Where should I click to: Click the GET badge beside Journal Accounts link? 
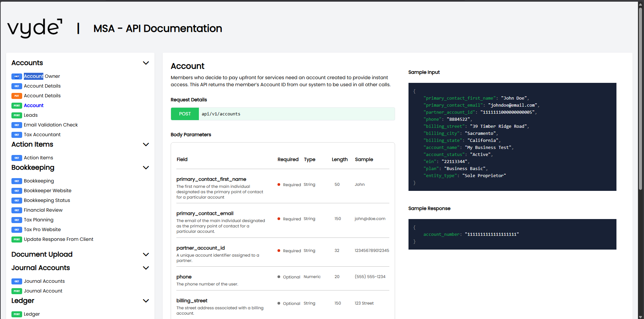[x=17, y=281]
